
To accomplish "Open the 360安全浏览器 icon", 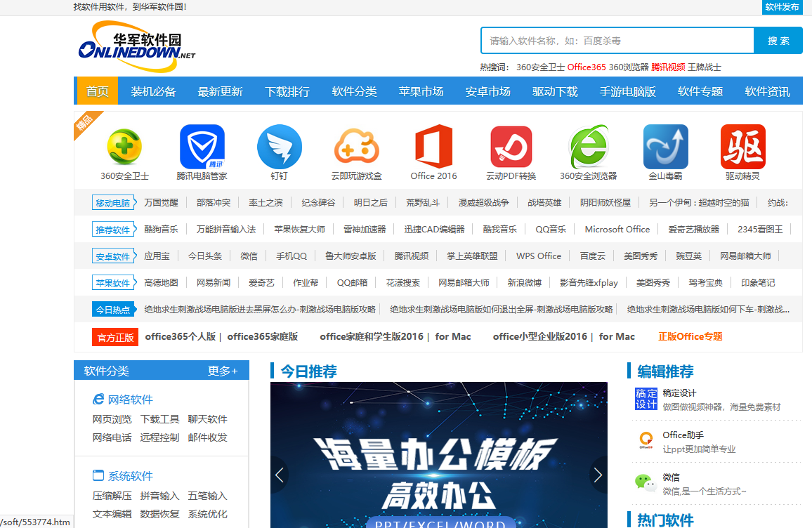I will [x=588, y=145].
